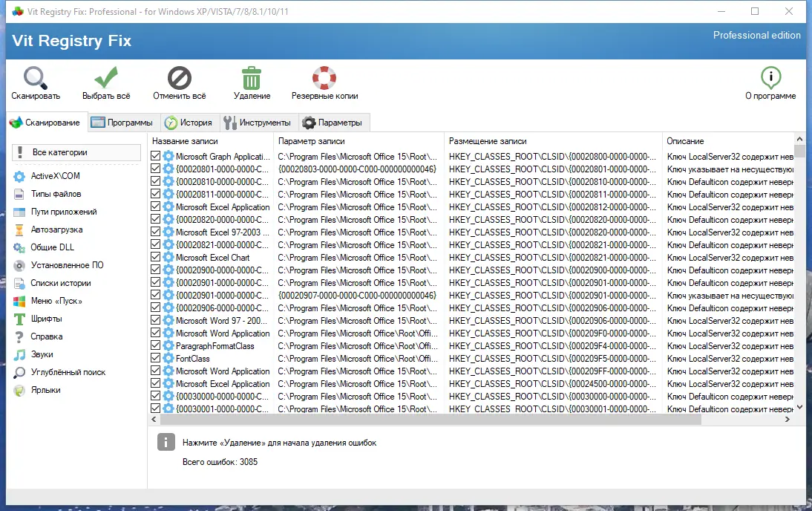Sort by Описание column header
812x511 pixels.
point(728,141)
